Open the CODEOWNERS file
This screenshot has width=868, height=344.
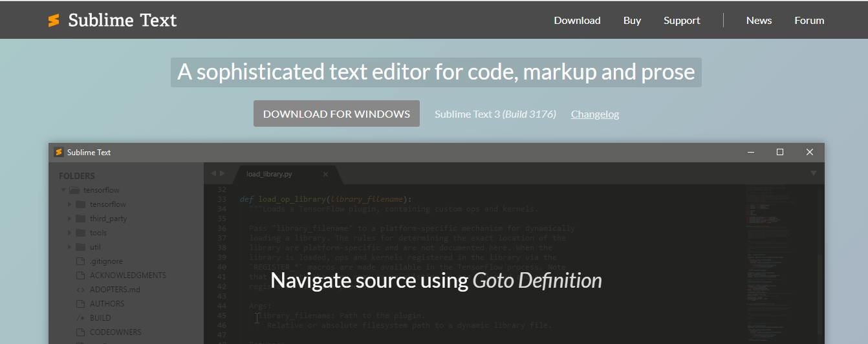116,332
